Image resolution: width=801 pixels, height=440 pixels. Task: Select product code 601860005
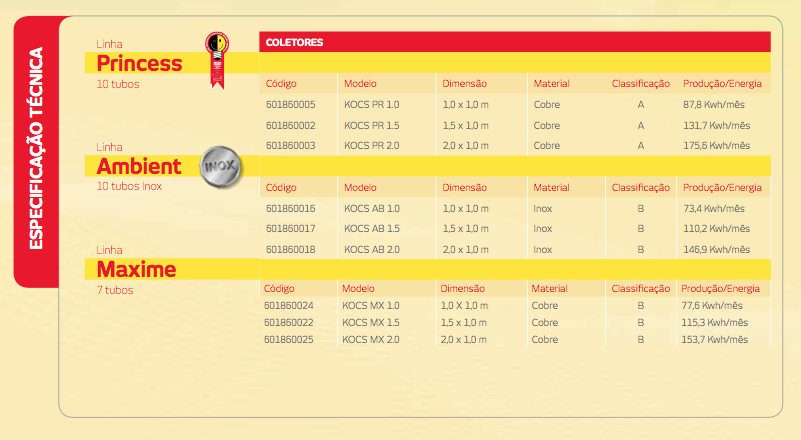tap(291, 105)
